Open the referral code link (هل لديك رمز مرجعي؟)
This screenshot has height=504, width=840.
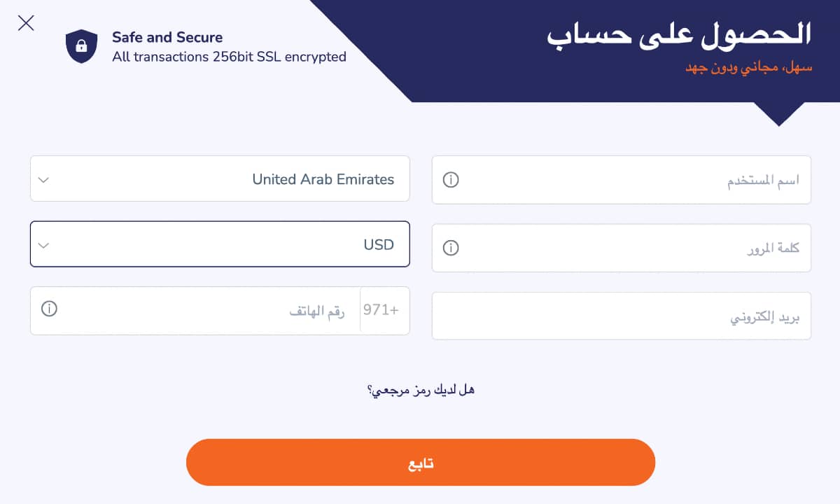click(421, 390)
